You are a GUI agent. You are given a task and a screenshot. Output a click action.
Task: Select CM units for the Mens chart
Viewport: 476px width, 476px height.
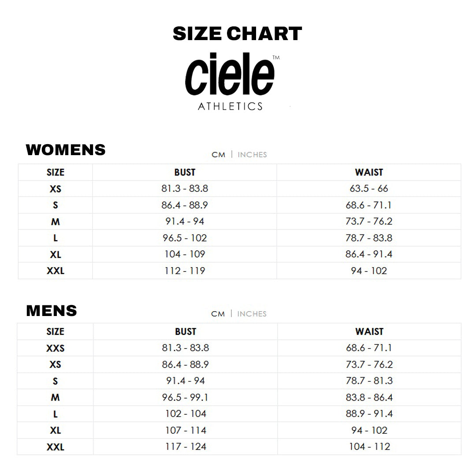[218, 314]
